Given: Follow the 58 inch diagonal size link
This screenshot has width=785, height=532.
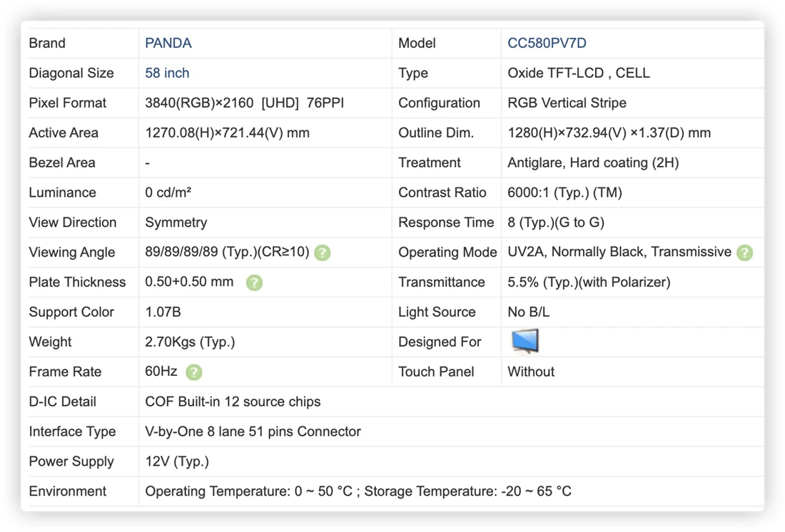Looking at the screenshot, I should 167,73.
